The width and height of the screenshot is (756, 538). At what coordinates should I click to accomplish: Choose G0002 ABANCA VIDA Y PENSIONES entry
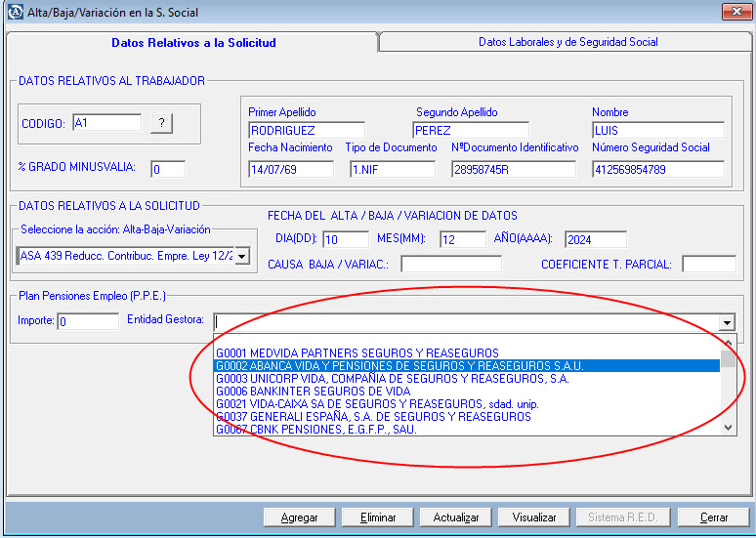(399, 365)
